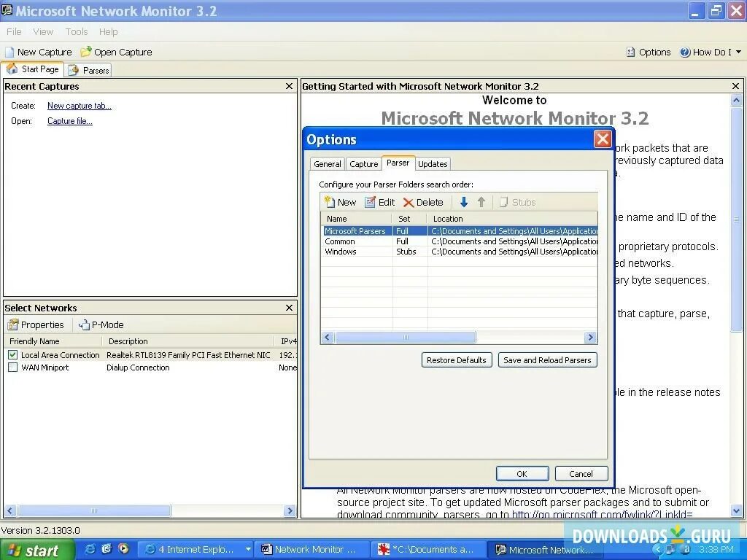Move parser folder down with blue arrow

[463, 203]
